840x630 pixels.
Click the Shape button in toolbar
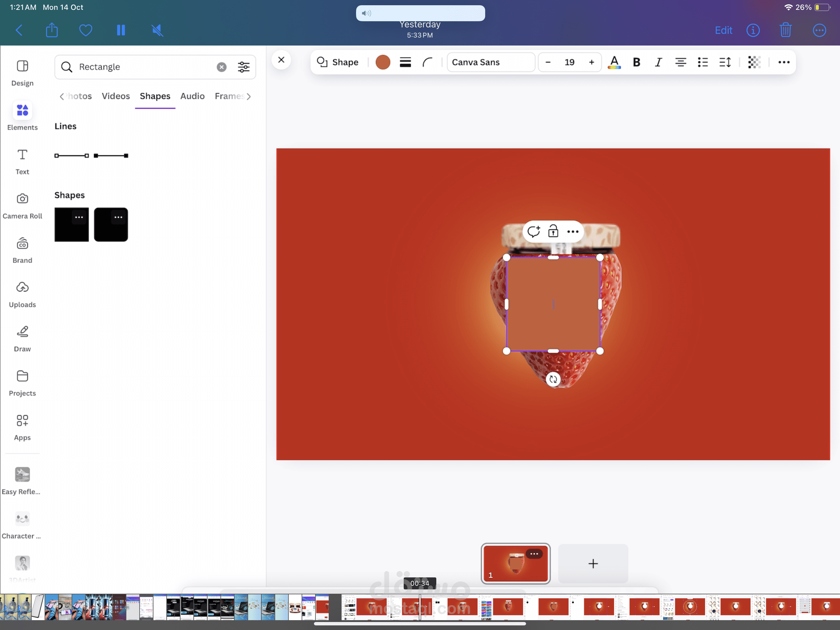point(338,62)
